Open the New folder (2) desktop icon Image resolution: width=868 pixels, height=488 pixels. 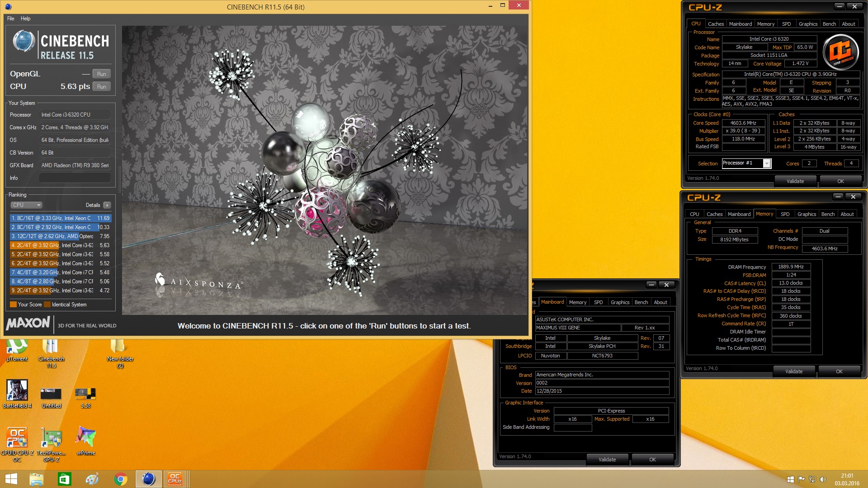tap(120, 352)
